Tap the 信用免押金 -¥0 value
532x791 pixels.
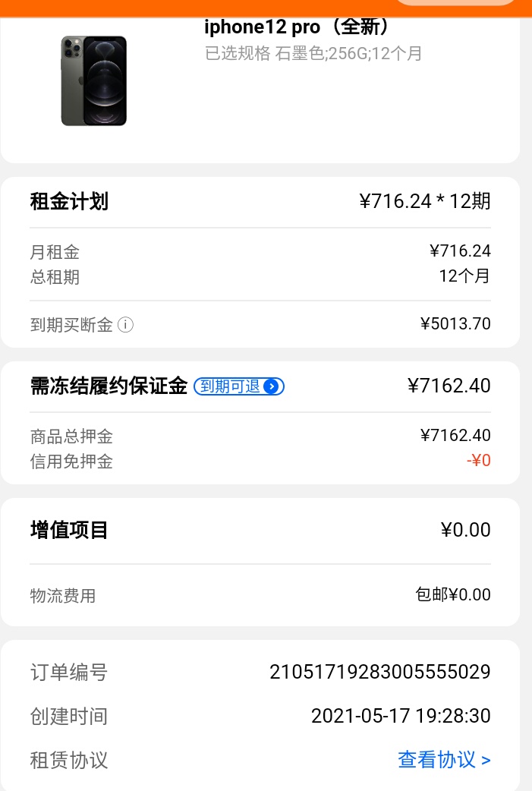click(x=479, y=460)
